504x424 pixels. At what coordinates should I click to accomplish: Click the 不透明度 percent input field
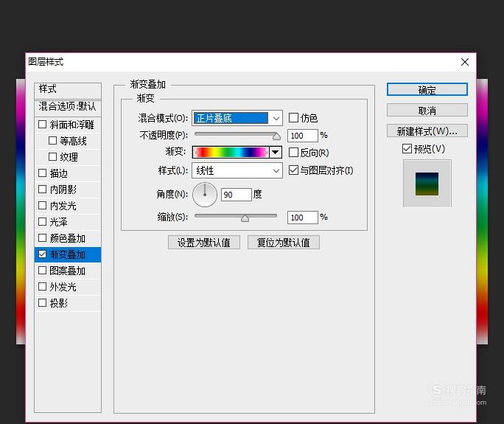[302, 136]
